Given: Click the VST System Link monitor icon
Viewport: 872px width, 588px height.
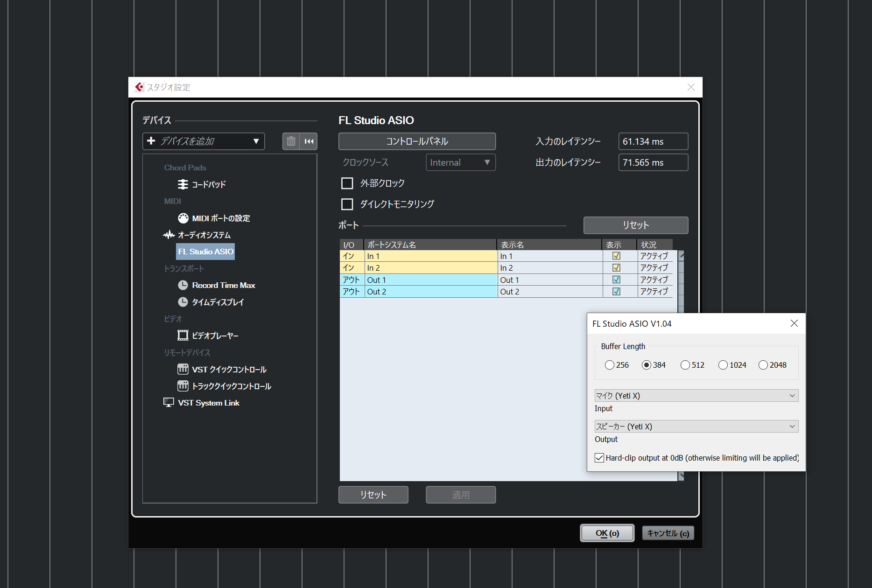Looking at the screenshot, I should [169, 403].
